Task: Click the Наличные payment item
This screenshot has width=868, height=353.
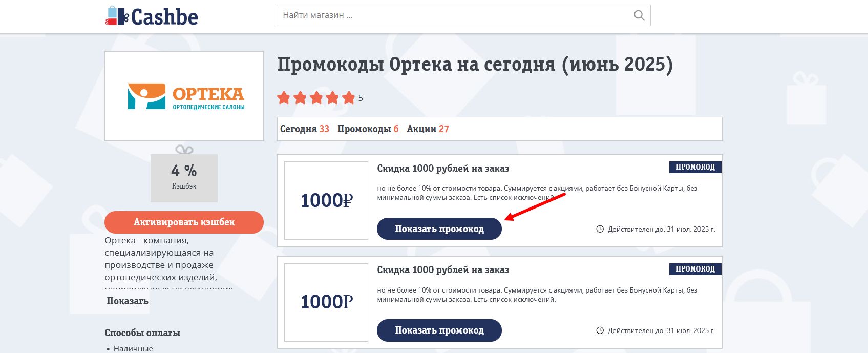Action: coord(133,348)
